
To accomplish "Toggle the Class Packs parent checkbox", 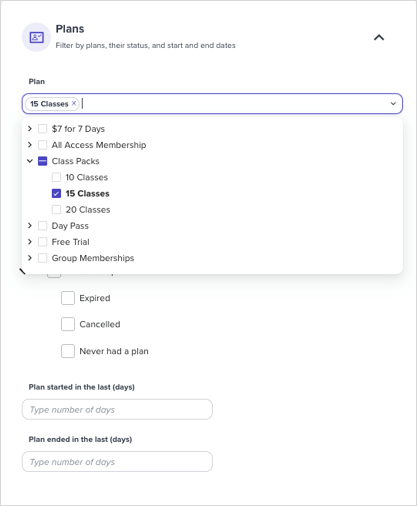I will tap(43, 161).
